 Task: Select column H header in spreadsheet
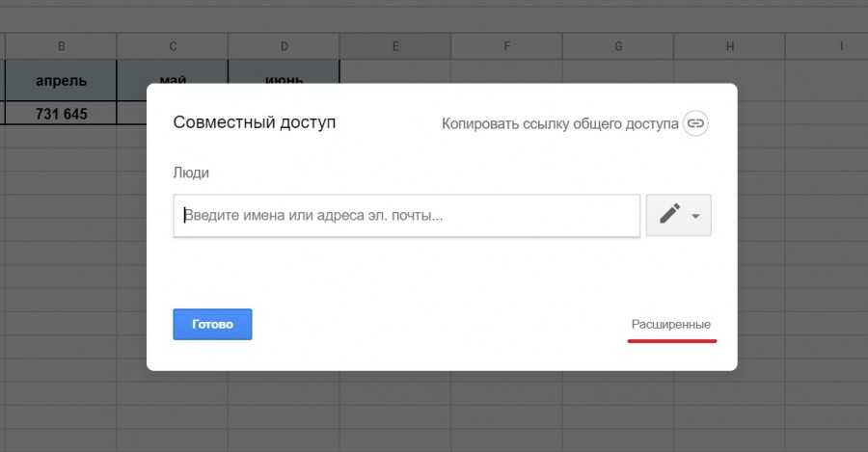(x=730, y=46)
